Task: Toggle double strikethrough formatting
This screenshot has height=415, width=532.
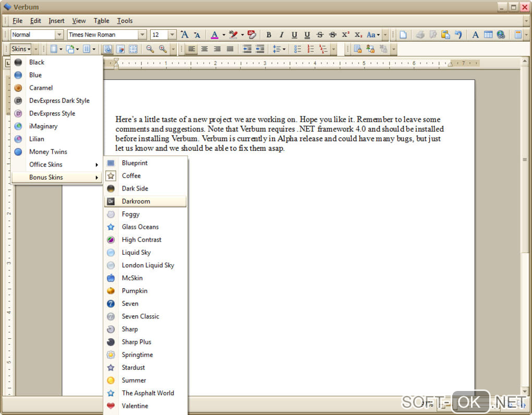Action: 333,34
